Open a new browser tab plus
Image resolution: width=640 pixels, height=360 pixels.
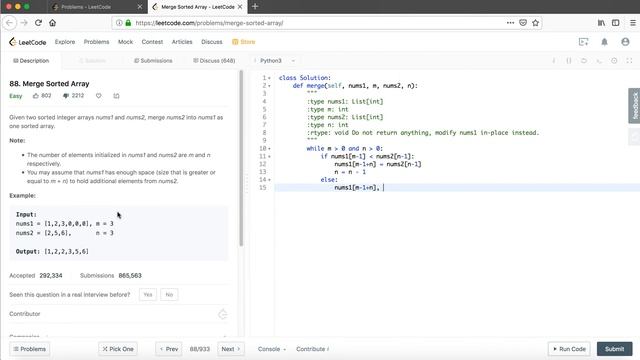255,7
